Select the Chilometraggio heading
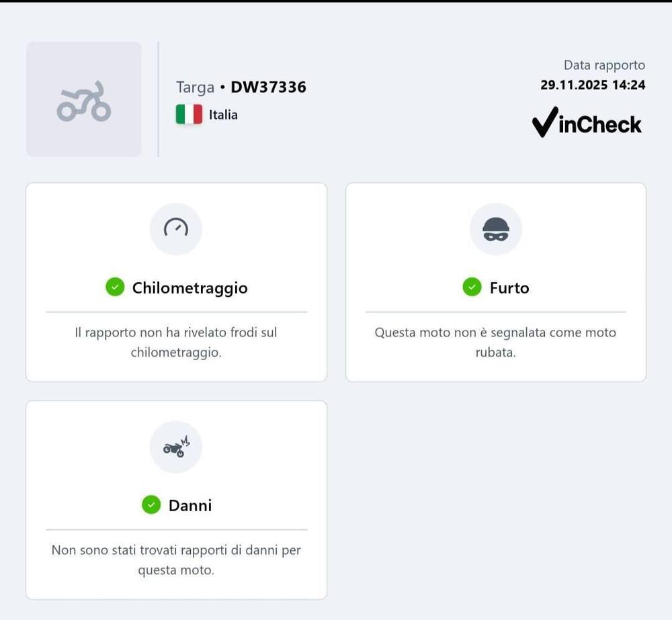This screenshot has width=672, height=620. (x=190, y=288)
